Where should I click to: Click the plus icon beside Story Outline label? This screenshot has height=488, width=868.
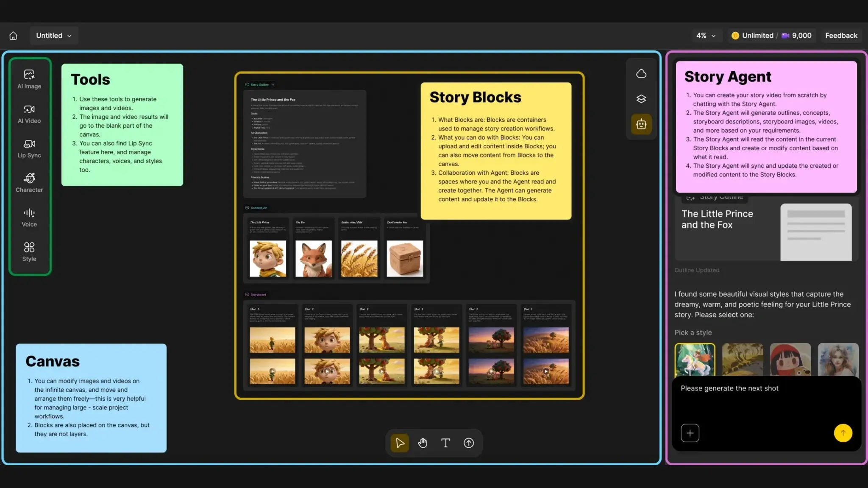273,85
